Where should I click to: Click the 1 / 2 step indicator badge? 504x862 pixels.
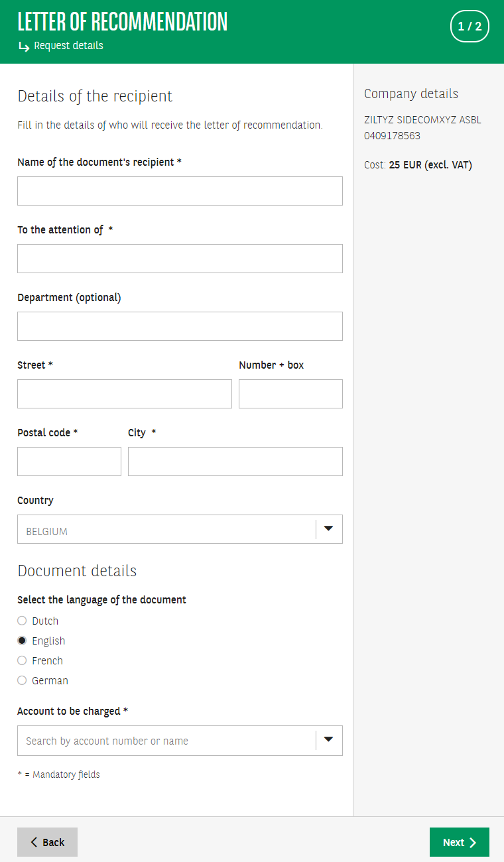pyautogui.click(x=470, y=27)
